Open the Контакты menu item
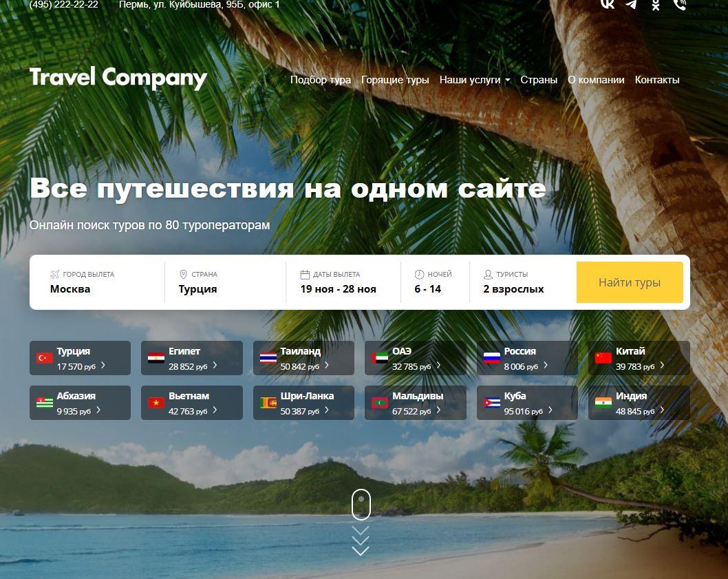Screen dimensions: 728x579 (656, 80)
